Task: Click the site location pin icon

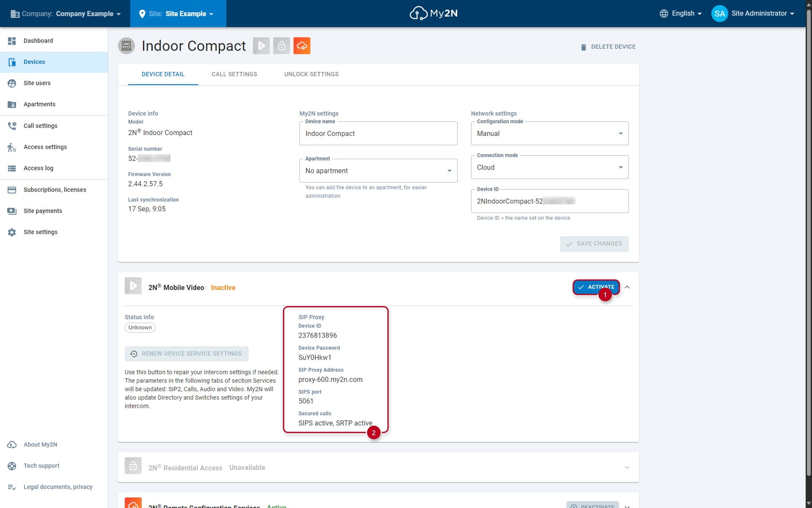Action: 142,14
